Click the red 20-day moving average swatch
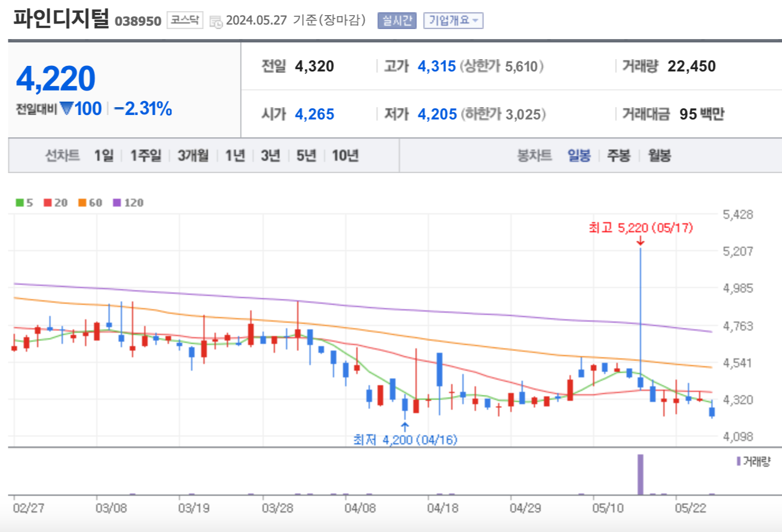Screen dimensions: 782x532 47,203
